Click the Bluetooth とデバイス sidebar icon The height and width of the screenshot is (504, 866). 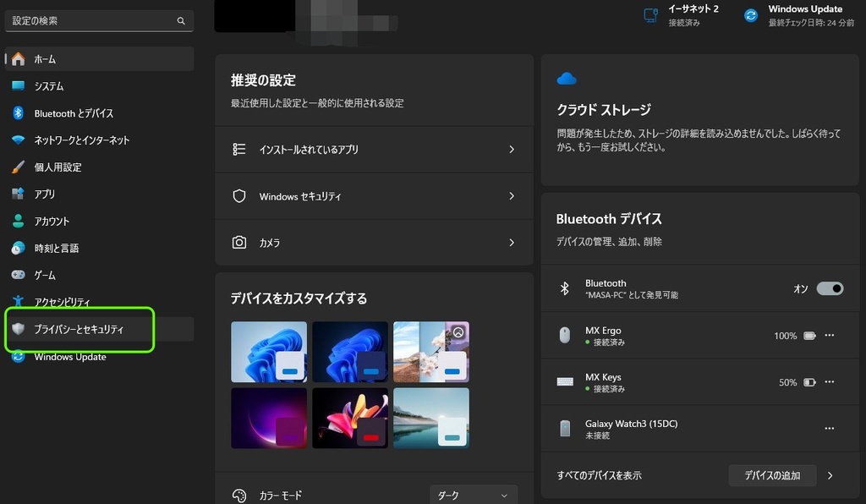point(19,112)
